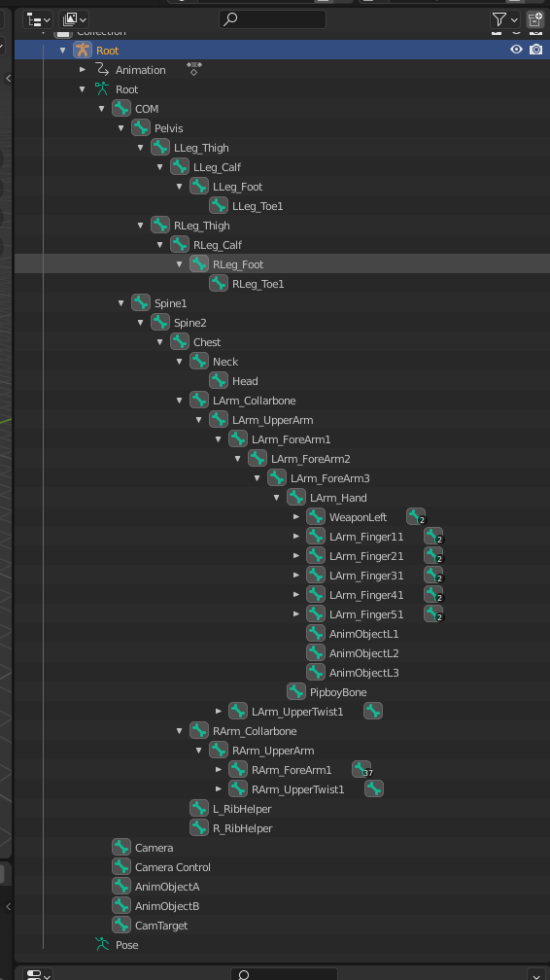Collapse the Pelvis bone
Viewport: 550px width, 980px height.
click(120, 127)
